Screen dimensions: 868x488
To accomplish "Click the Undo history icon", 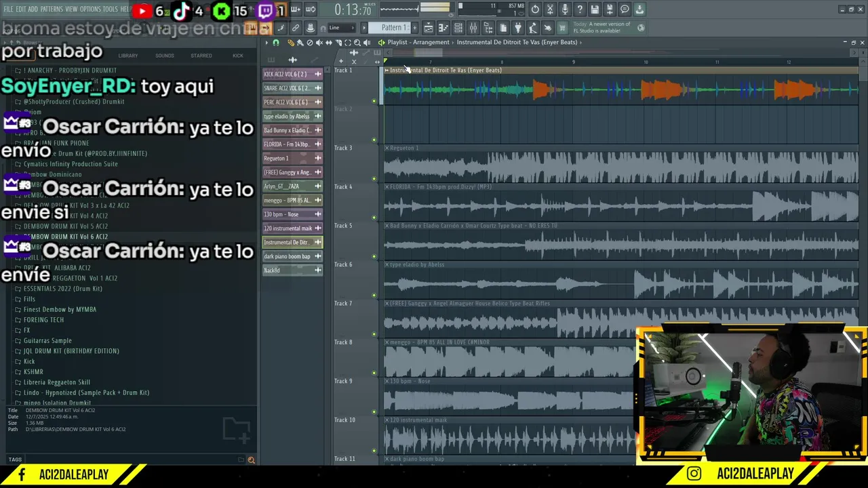I will tap(535, 9).
